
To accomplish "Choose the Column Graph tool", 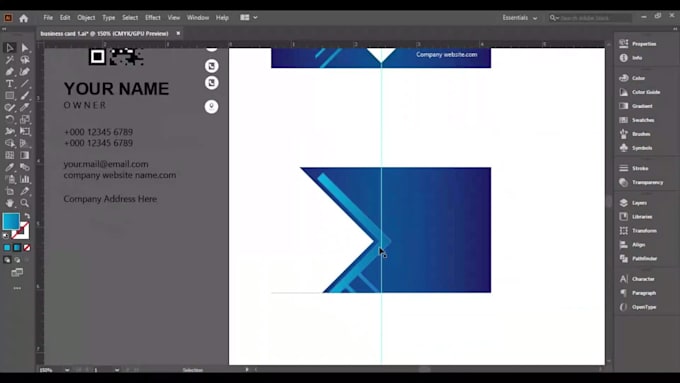I will (x=25, y=179).
